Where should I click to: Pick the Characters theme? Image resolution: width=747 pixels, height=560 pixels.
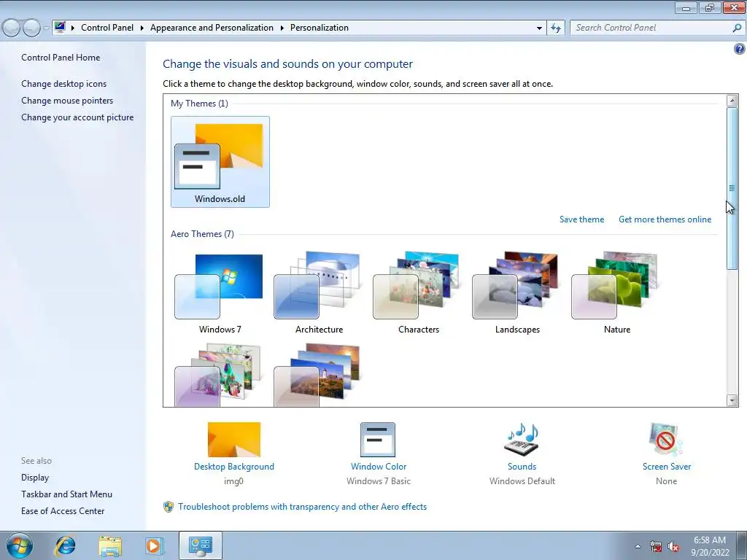418,294
